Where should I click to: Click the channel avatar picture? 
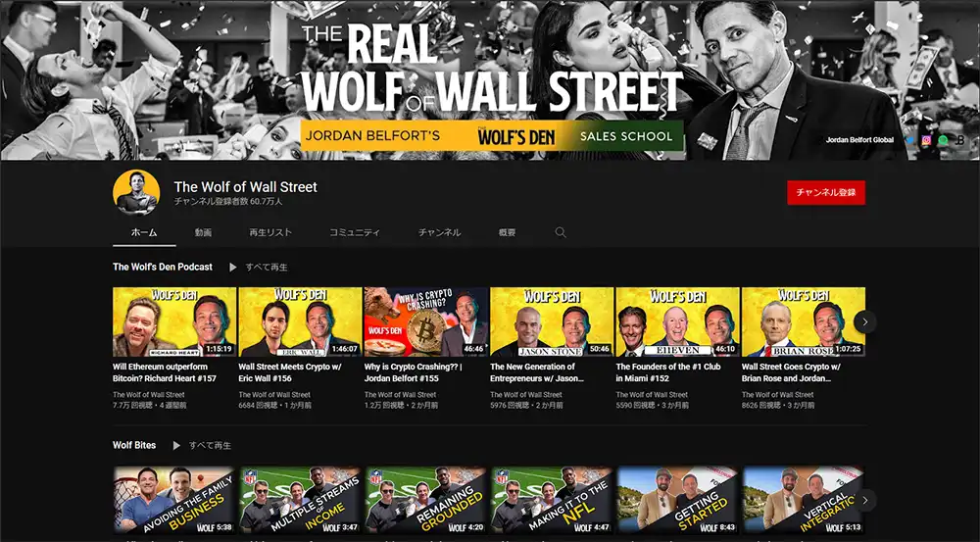136,192
